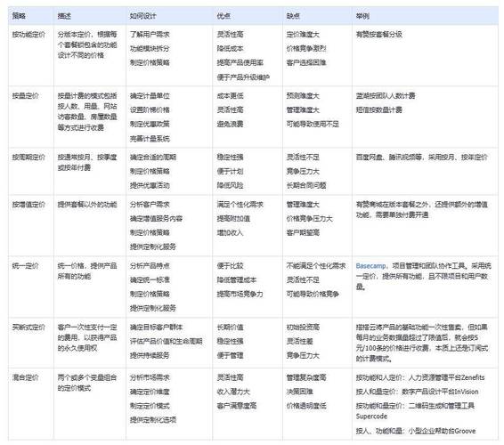Click the text '分析客户需求'
This screenshot has width=504, height=445.
pyautogui.click(x=150, y=205)
